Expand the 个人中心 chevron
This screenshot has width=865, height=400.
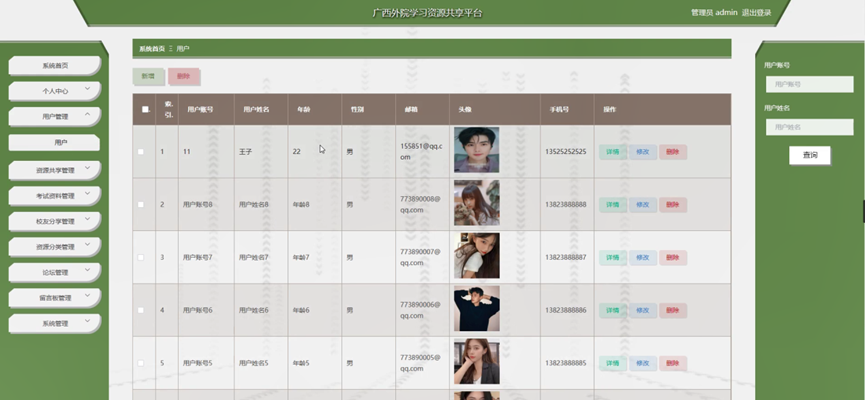(87, 88)
